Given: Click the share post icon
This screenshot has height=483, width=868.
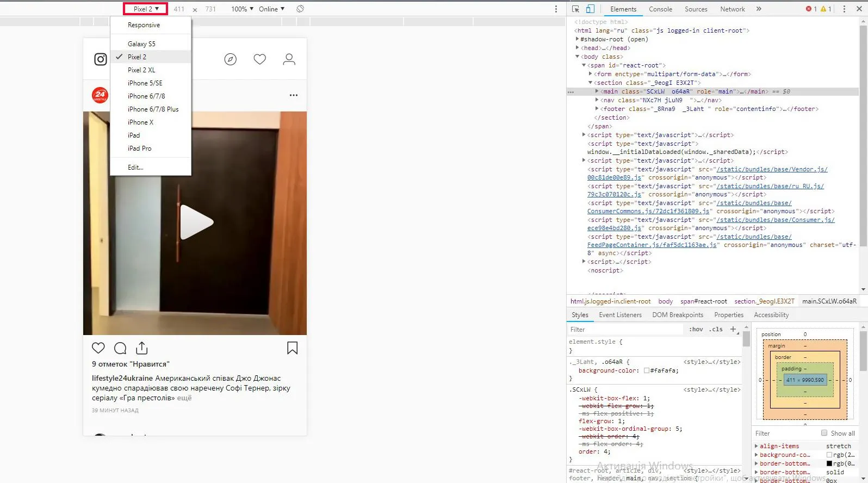Looking at the screenshot, I should pos(142,348).
